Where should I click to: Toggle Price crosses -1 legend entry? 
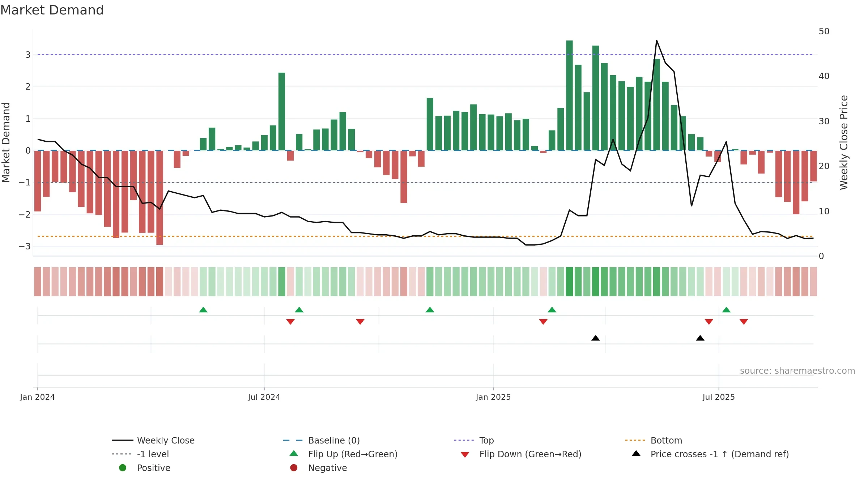click(710, 454)
